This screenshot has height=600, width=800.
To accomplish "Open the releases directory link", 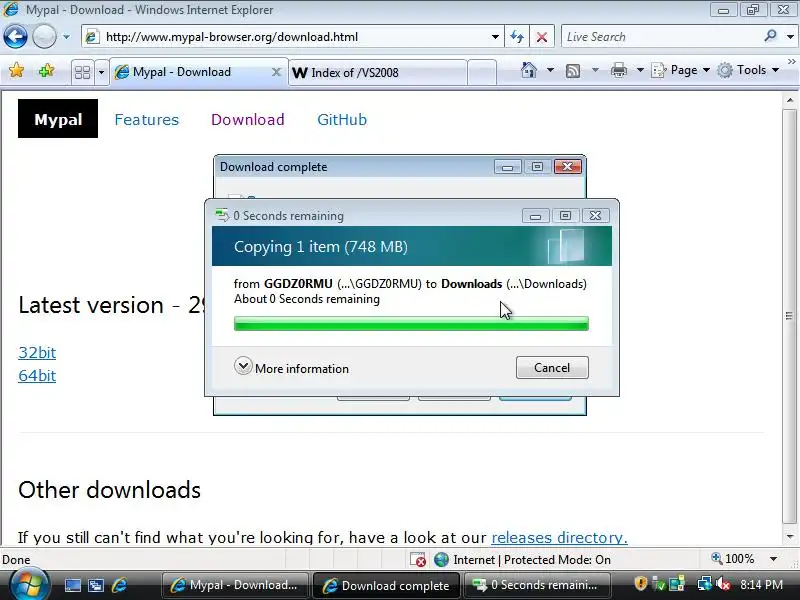I will pyautogui.click(x=559, y=537).
